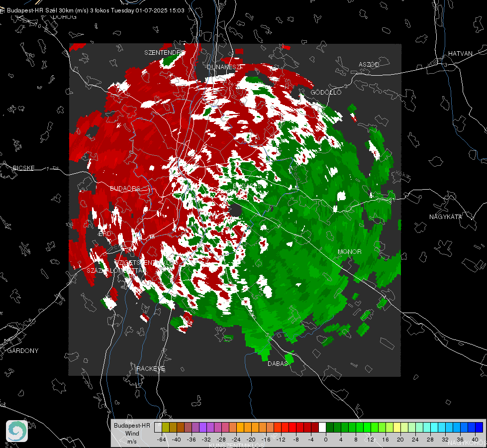Click the 20 legend scale value
Screen dimensions: 487x448
[x=400, y=440]
